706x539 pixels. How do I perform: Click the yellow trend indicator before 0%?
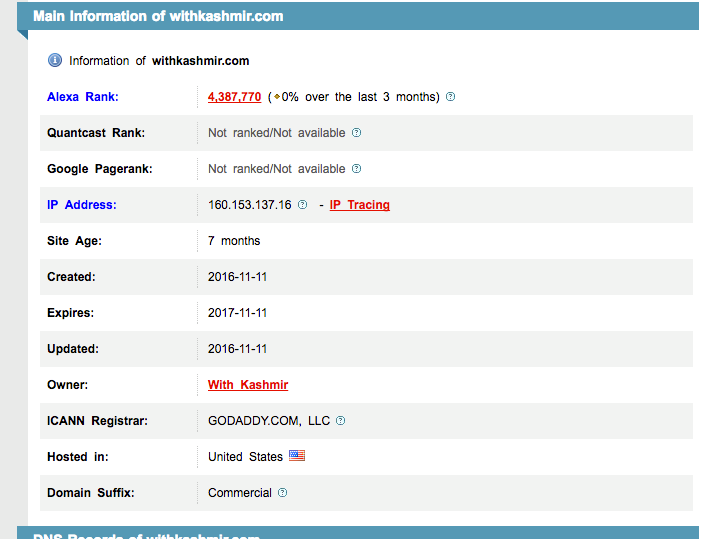click(275, 97)
